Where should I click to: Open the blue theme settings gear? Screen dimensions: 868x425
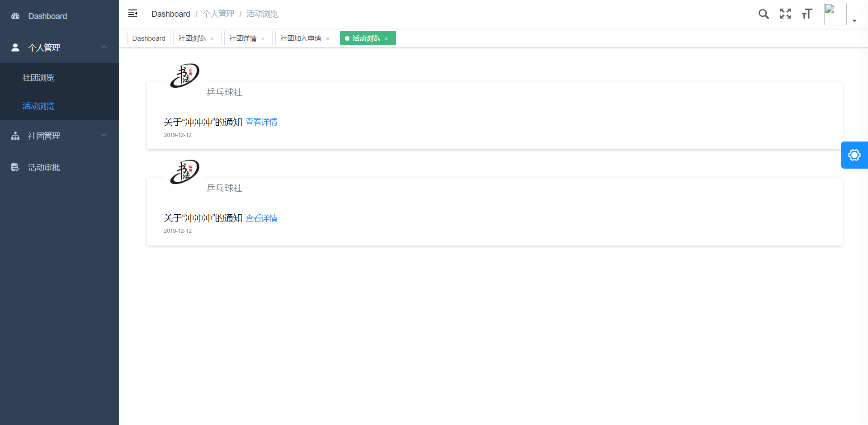point(854,155)
